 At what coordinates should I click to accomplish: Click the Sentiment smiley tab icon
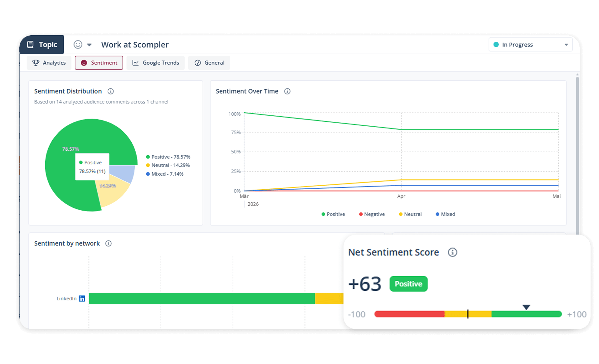[84, 63]
